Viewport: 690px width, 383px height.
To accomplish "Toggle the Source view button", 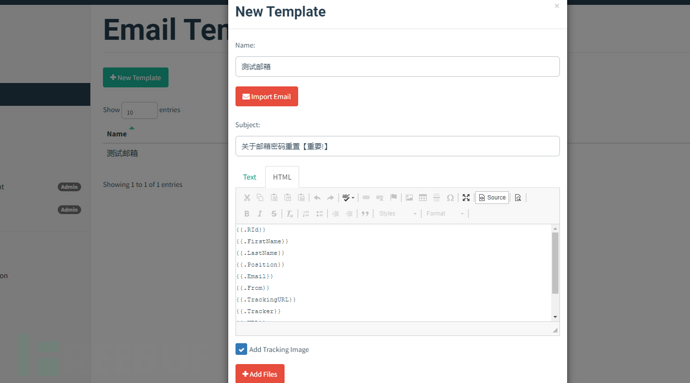I will 492,198.
